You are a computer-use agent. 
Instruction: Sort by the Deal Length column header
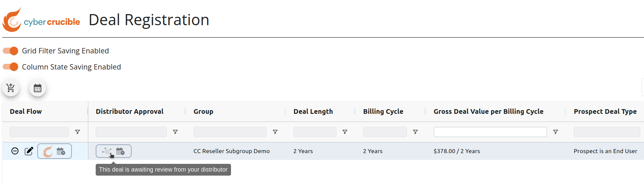(x=313, y=111)
